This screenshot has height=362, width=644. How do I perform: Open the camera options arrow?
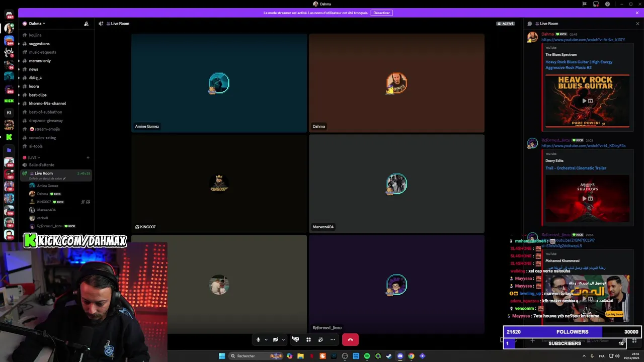(283, 340)
